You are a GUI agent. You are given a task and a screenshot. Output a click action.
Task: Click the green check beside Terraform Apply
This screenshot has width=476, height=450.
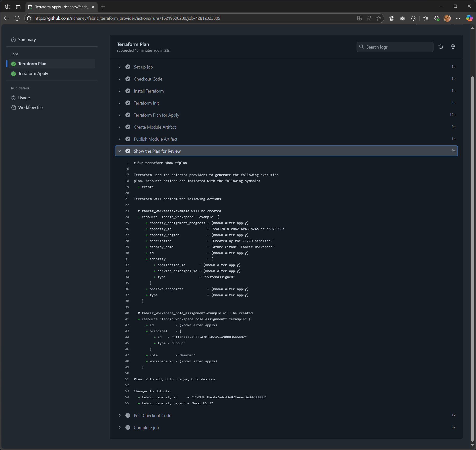[13, 74]
